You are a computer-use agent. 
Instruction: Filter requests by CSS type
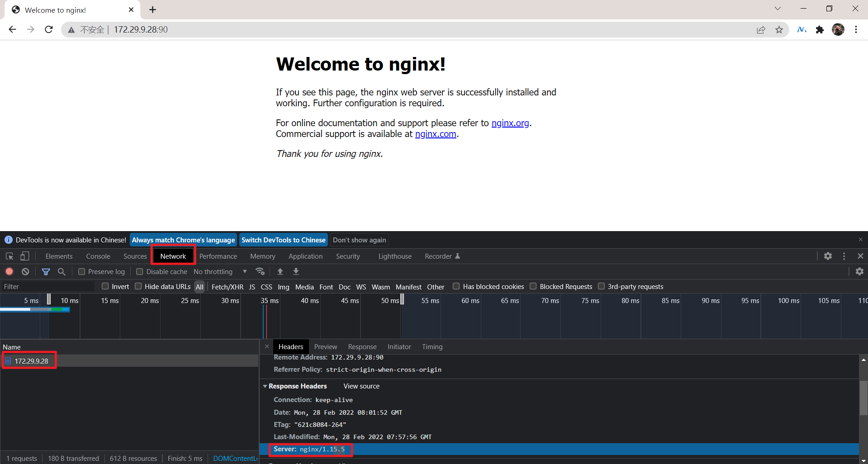[266, 287]
